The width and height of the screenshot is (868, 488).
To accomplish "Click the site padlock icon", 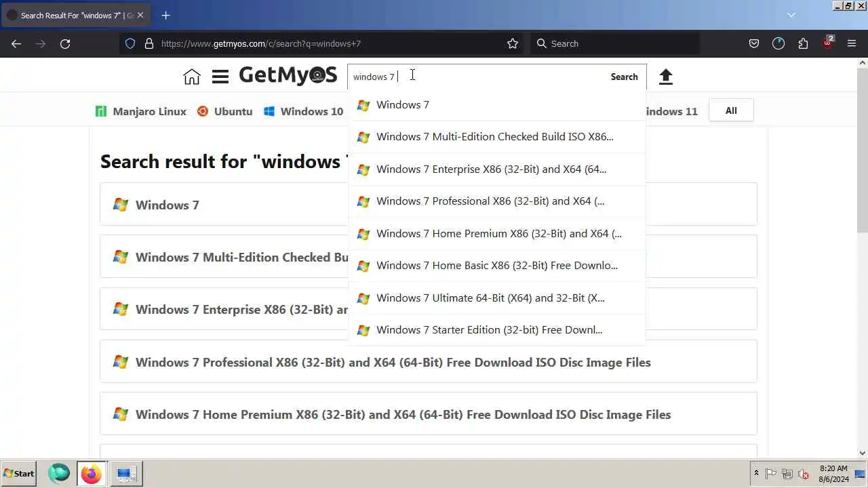I will coord(149,43).
